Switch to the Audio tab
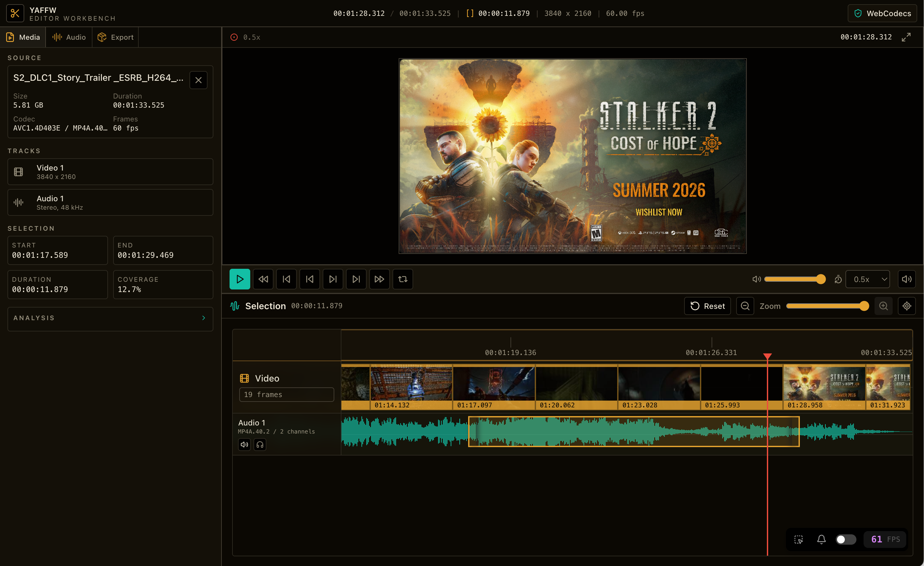 [69, 37]
